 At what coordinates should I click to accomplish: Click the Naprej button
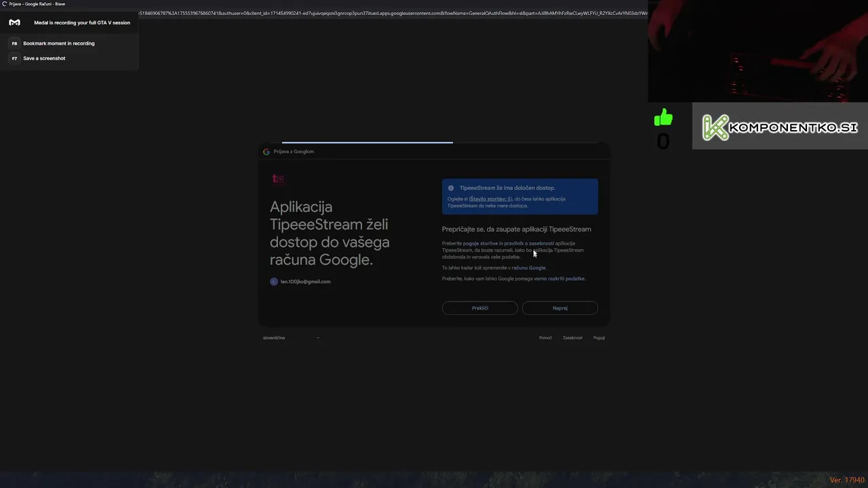coord(559,308)
